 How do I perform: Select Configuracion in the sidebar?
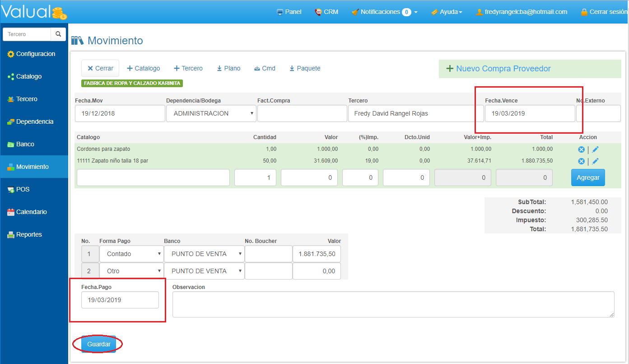coord(35,54)
